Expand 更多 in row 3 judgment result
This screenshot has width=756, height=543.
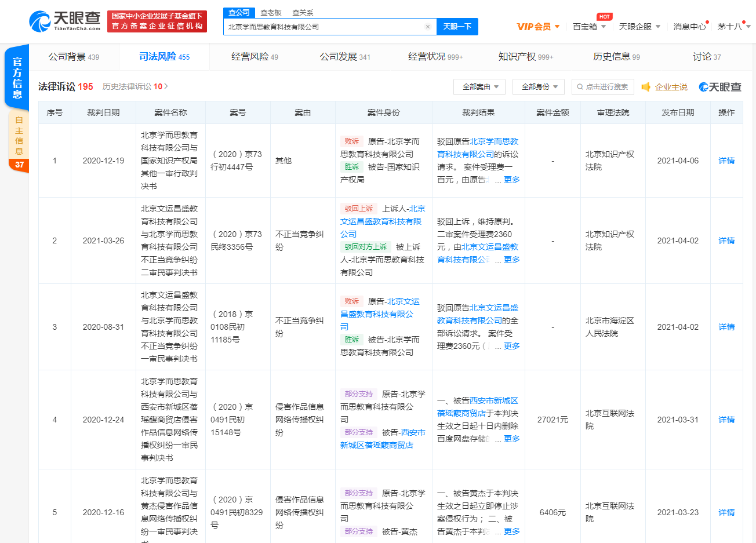511,346
